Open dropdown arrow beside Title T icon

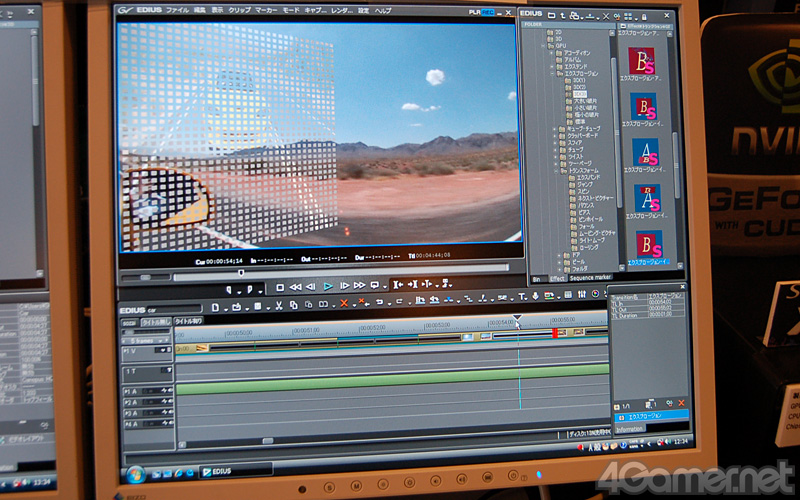point(528,298)
